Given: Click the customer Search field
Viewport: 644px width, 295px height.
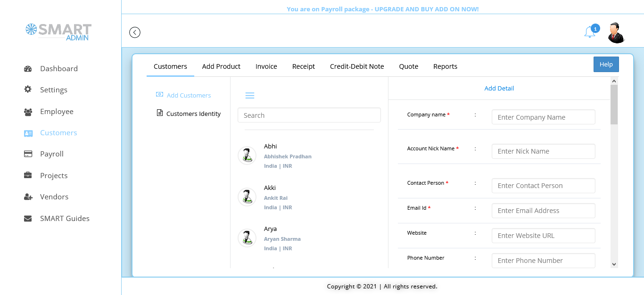Looking at the screenshot, I should pos(309,115).
